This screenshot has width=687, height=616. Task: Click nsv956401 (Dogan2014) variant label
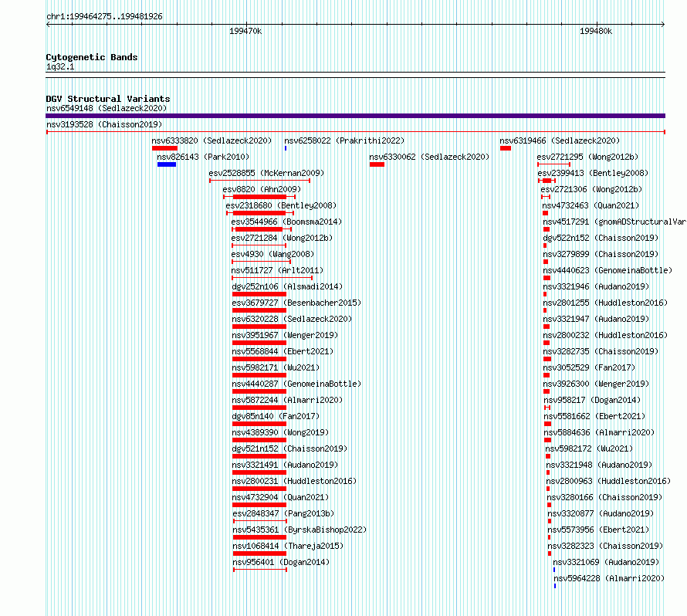pyautogui.click(x=281, y=562)
